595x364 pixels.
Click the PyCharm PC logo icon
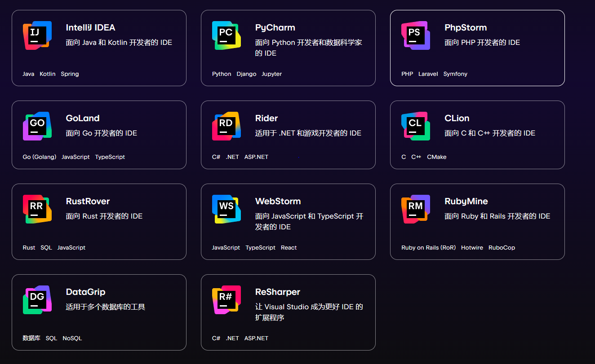pyautogui.click(x=226, y=35)
